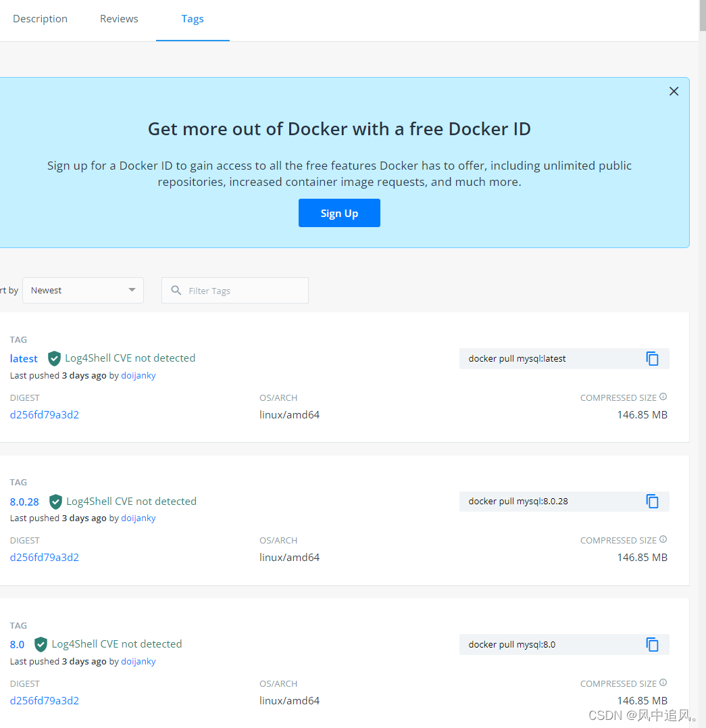Click the docker pull mysql:8.0 command box
This screenshot has height=728, width=706.
point(564,644)
